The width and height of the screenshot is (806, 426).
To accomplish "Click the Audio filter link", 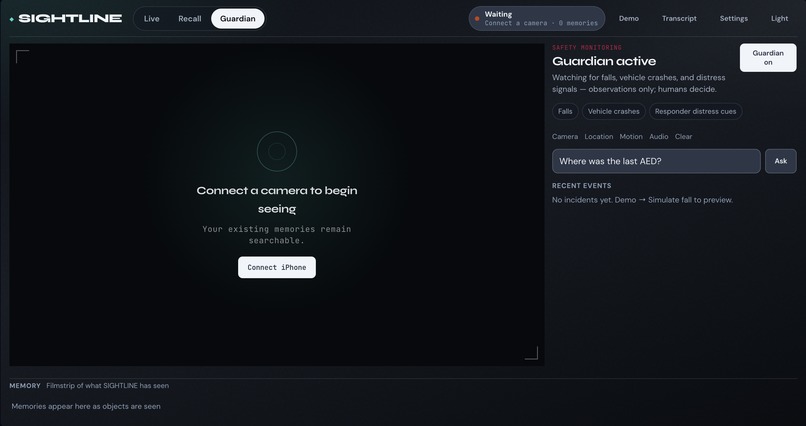I will point(658,137).
